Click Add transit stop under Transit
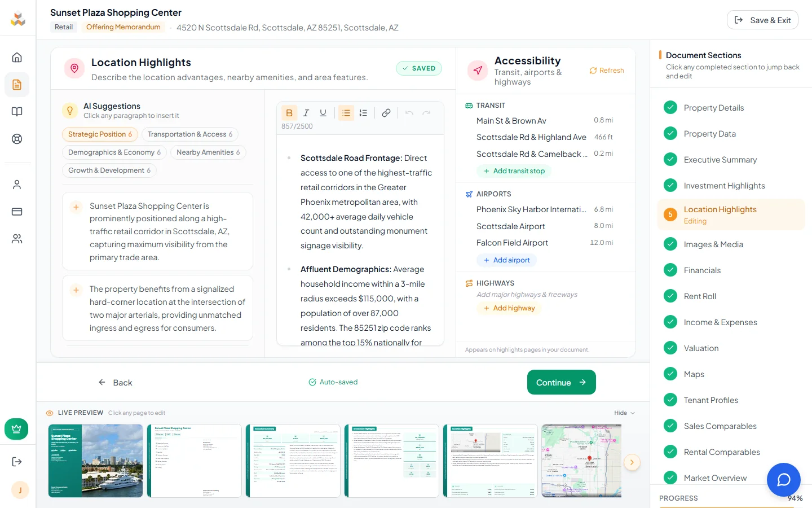Viewport: 812px width, 508px height. pos(514,171)
